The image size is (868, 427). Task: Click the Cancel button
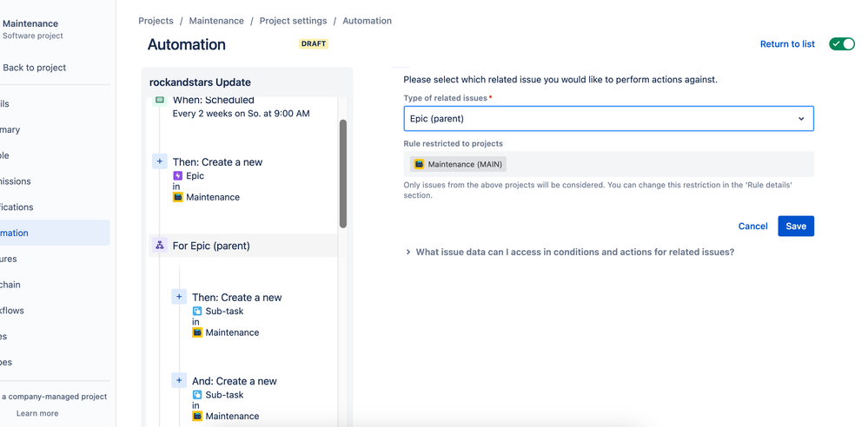[x=752, y=227]
